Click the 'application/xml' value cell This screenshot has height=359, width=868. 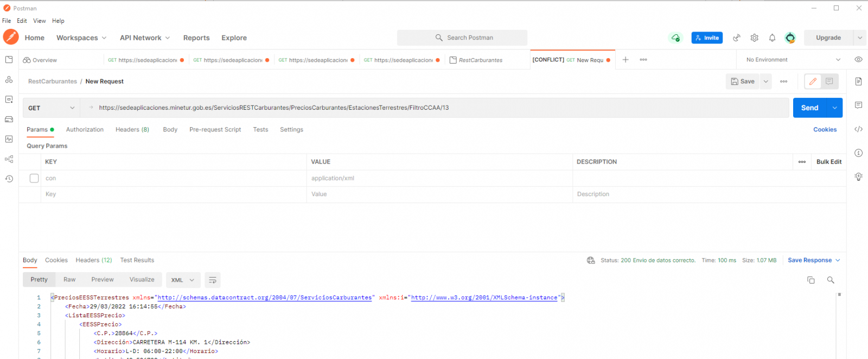(x=439, y=179)
